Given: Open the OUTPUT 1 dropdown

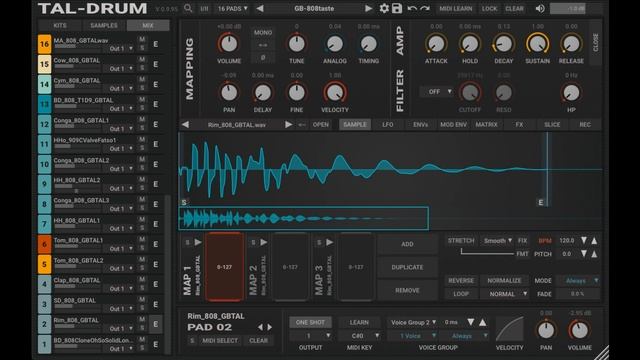Looking at the screenshot, I should pos(310,336).
